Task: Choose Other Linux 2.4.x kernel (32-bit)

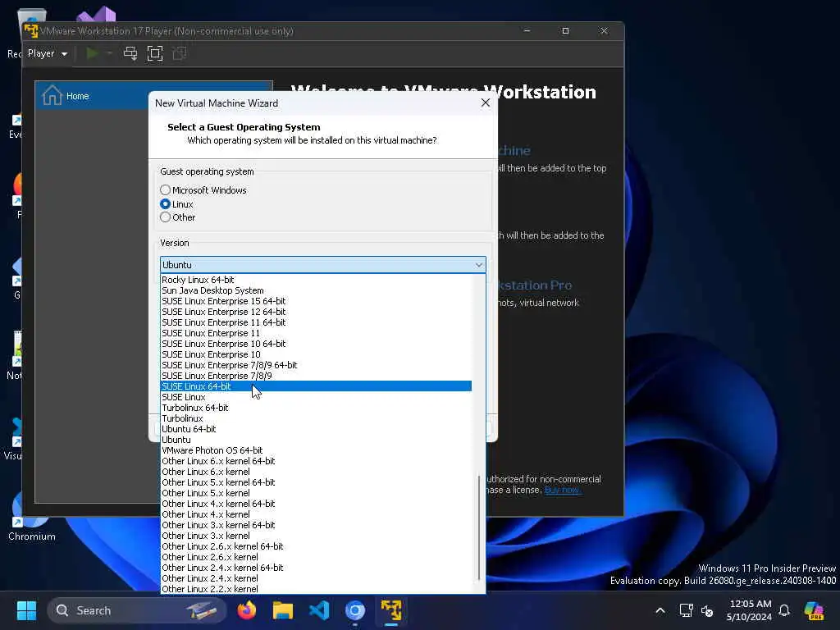Action: click(316, 578)
